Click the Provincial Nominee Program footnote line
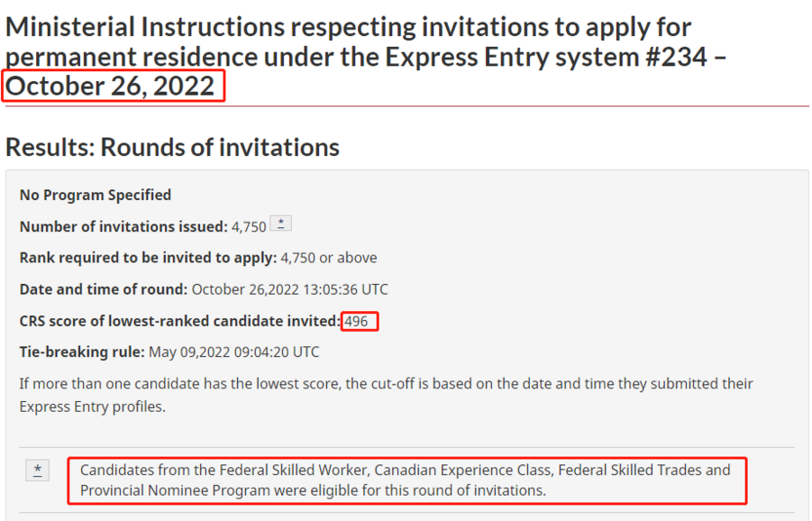The height and width of the screenshot is (521, 812). pyautogui.click(x=313, y=490)
